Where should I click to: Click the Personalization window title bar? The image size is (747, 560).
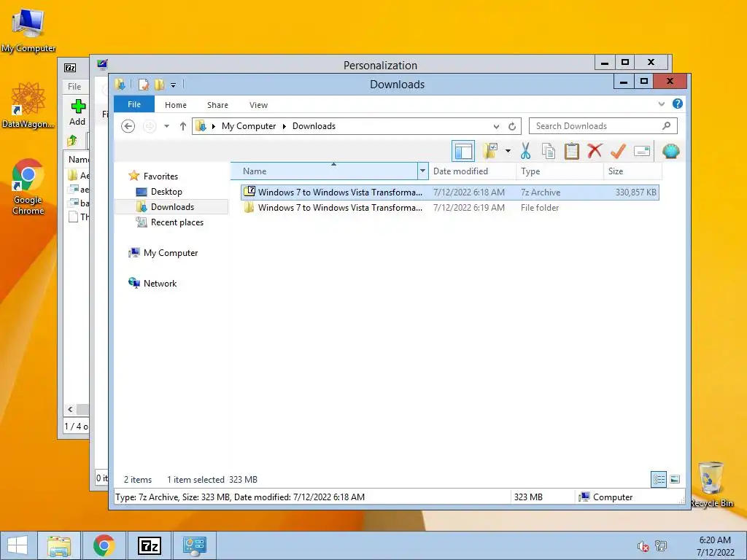(x=380, y=65)
